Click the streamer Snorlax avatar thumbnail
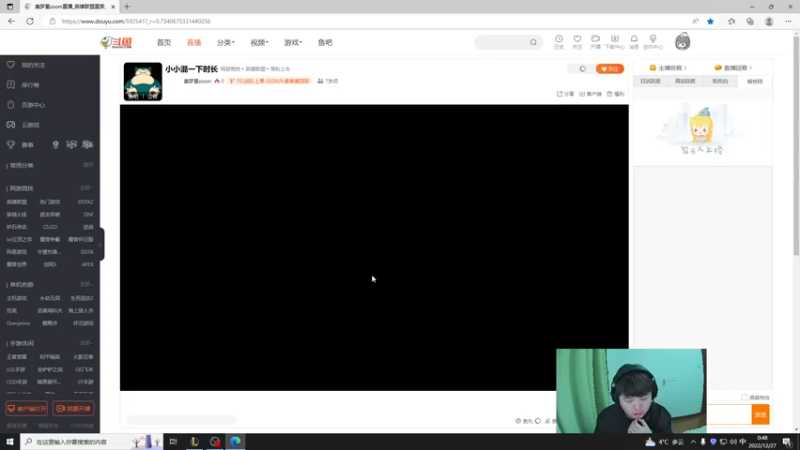800x450 pixels. tap(143, 81)
